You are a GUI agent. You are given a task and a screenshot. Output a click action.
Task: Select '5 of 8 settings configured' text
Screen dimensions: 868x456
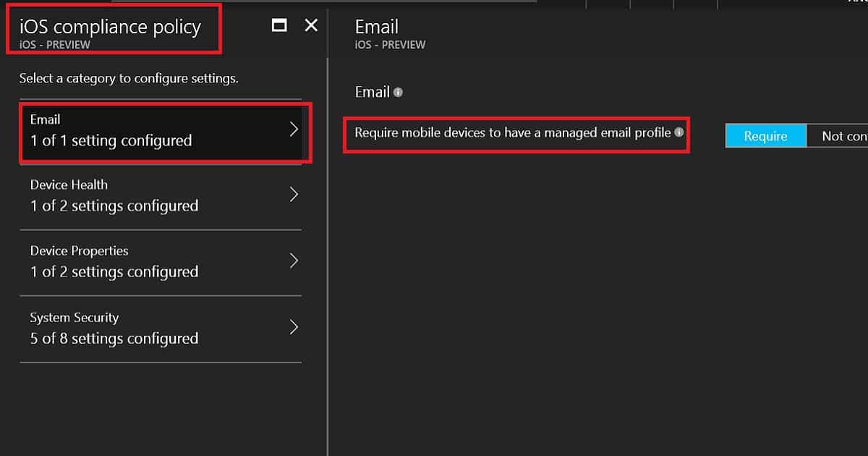114,339
